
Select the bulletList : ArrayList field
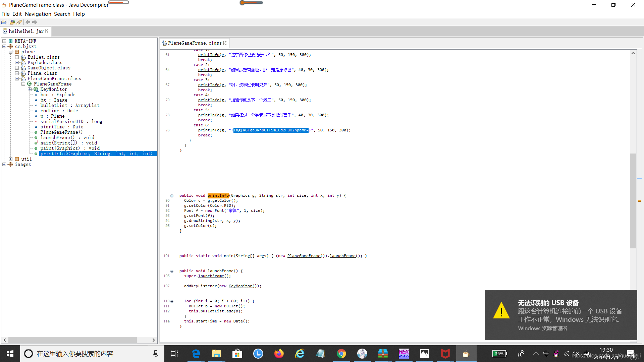coord(70,105)
